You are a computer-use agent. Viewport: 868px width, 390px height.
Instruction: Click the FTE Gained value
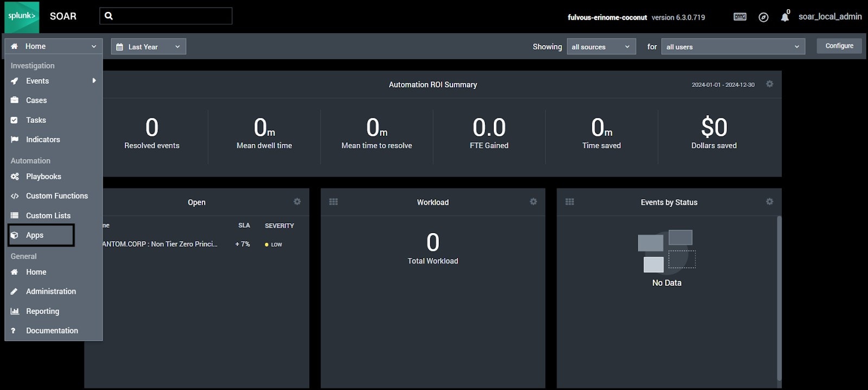489,128
